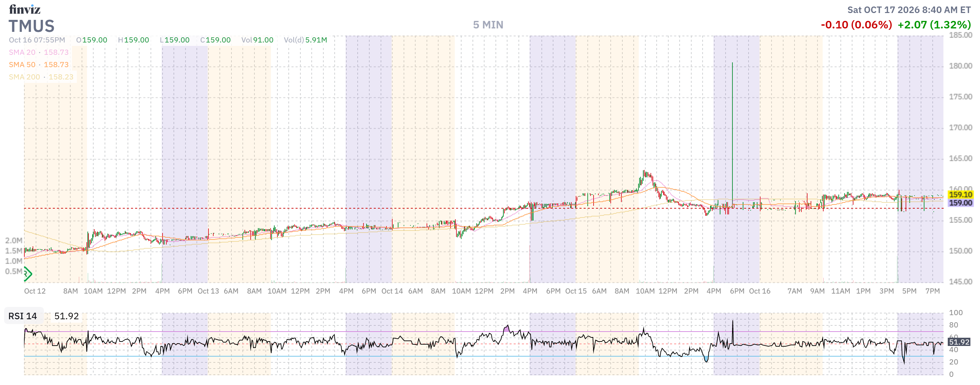This screenshot has width=980, height=385.
Task: Click the 180.00 price axis label
Action: (x=960, y=66)
